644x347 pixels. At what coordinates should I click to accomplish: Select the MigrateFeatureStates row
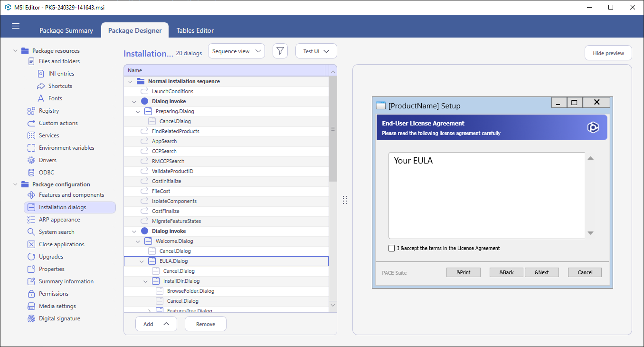[x=226, y=221]
